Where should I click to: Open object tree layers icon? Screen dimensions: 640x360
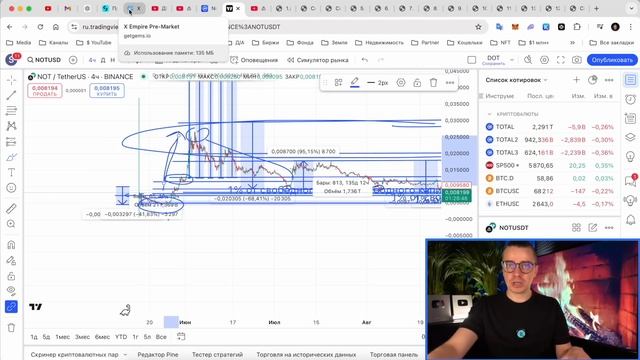click(630, 137)
